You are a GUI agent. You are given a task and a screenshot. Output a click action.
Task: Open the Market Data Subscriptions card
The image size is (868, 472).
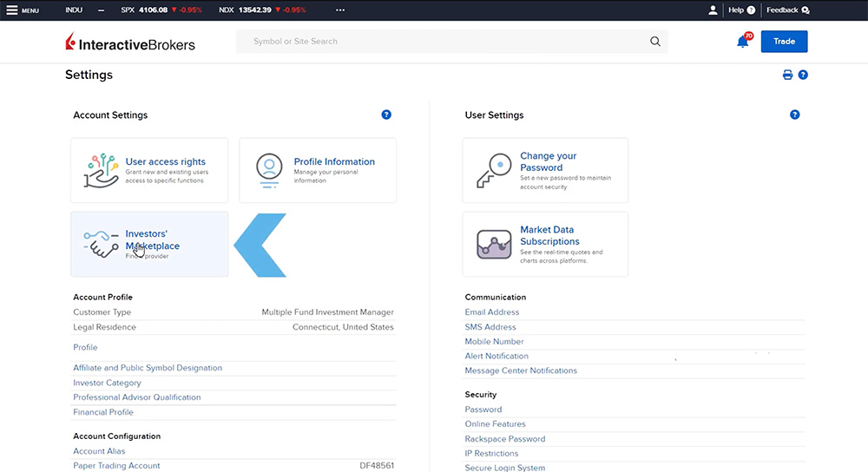pos(544,245)
